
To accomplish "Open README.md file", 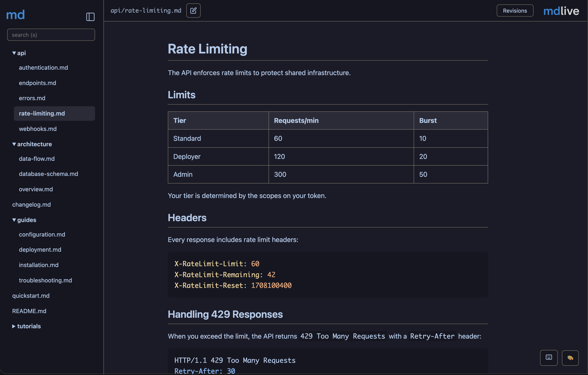I will click(x=29, y=311).
